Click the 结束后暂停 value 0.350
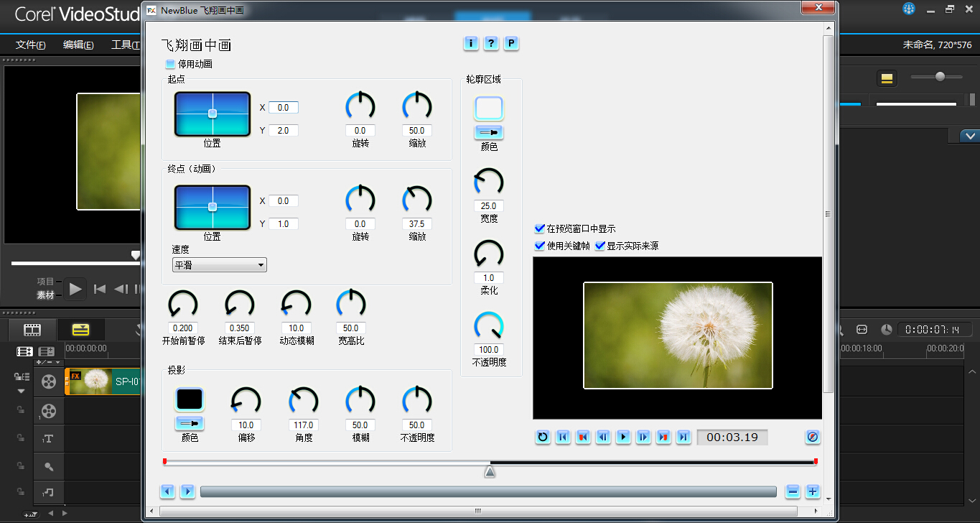Viewport: 980px width, 523px height. coord(240,328)
